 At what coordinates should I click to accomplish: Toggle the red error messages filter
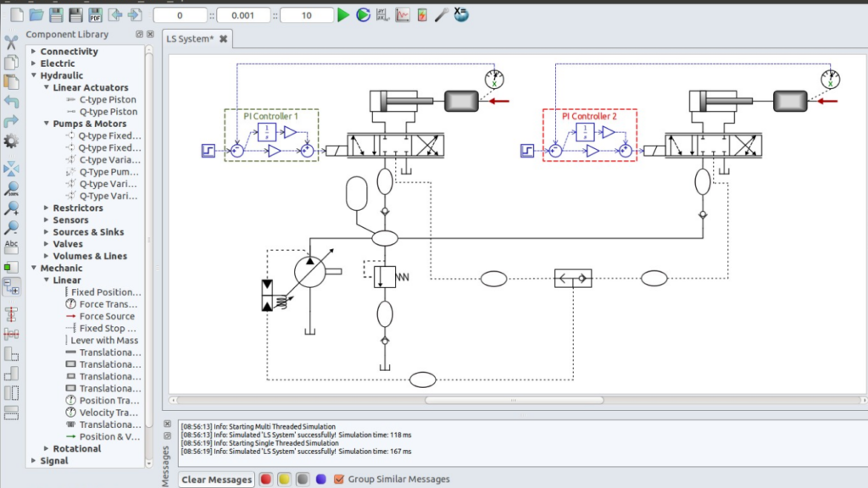point(265,480)
